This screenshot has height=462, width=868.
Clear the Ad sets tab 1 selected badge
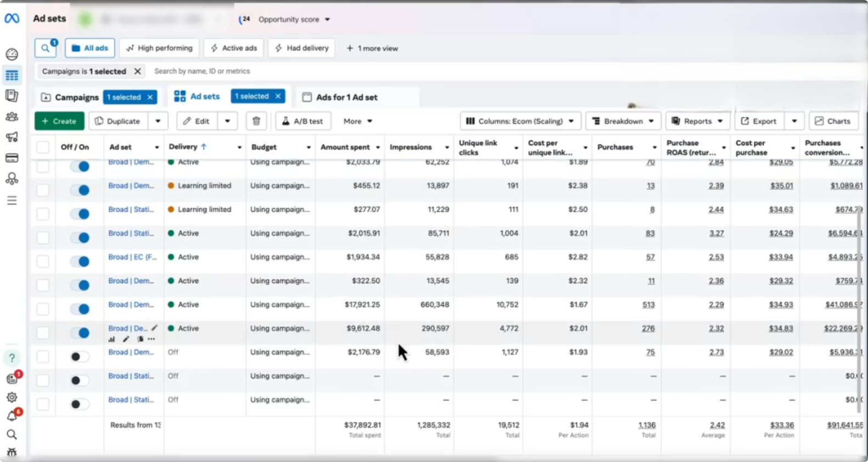(x=278, y=96)
